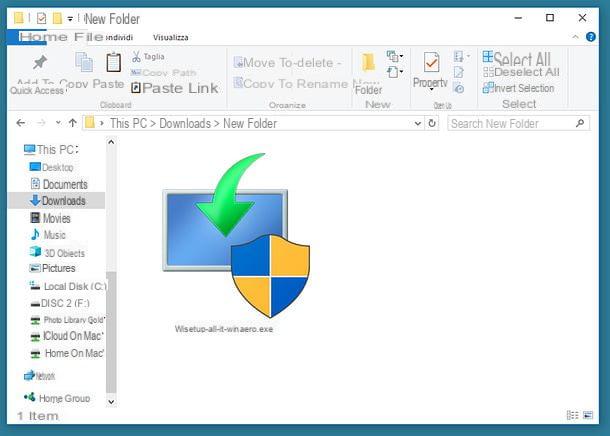The height and width of the screenshot is (436, 610).
Task: Open the New Item dropdown icon
Action: tap(394, 57)
